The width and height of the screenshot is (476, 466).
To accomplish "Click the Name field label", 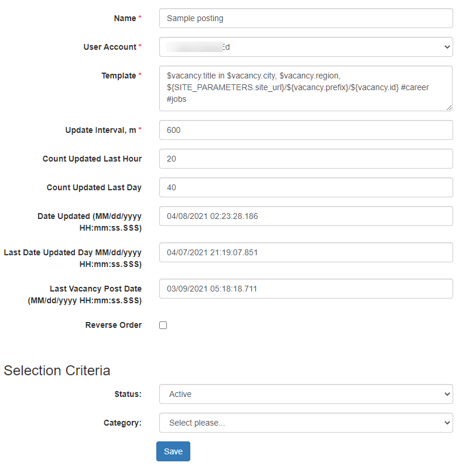I will point(125,18).
